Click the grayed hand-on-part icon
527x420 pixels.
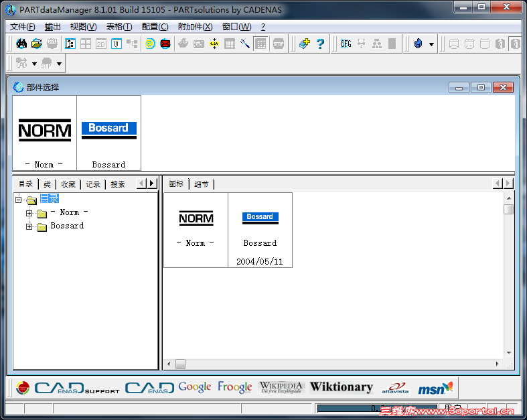[x=183, y=44]
